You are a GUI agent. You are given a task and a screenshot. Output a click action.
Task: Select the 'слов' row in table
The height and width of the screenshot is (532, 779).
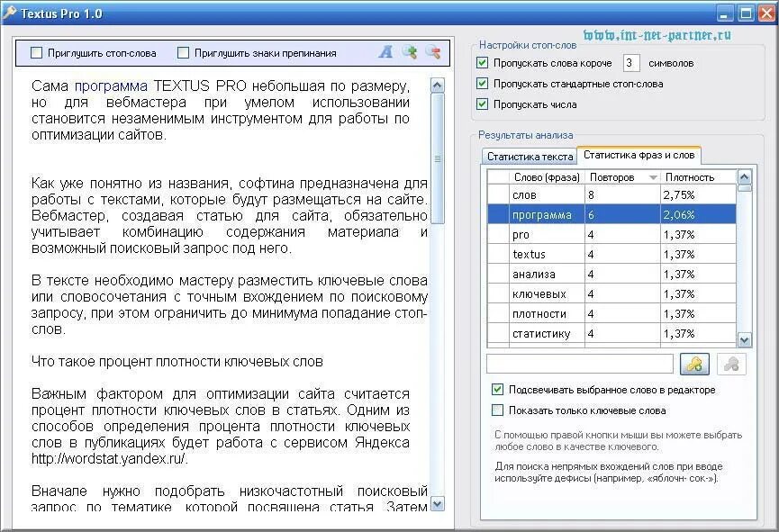click(x=611, y=194)
